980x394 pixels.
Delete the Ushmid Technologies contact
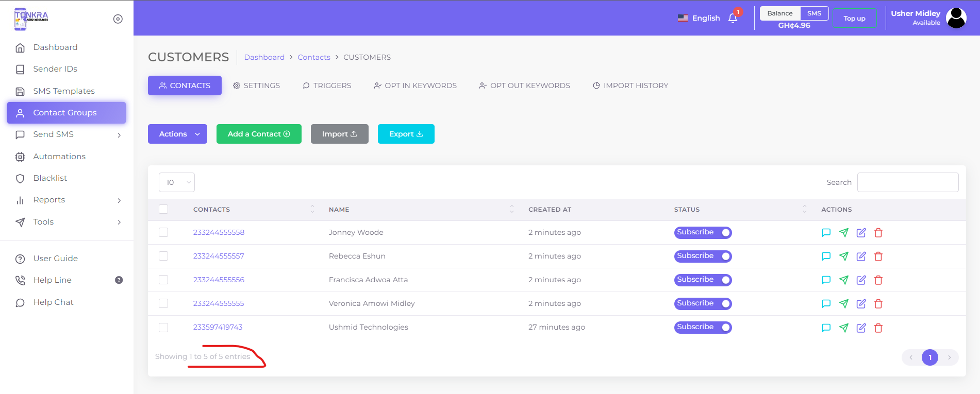tap(878, 328)
